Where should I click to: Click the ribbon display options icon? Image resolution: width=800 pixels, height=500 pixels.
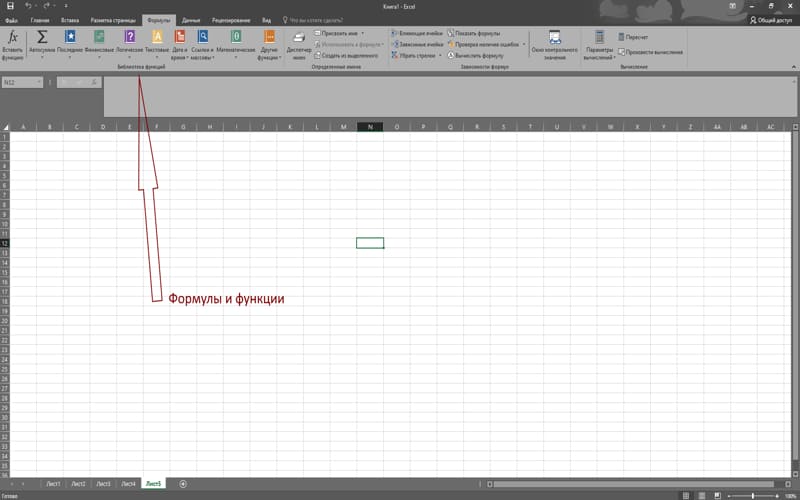[733, 6]
